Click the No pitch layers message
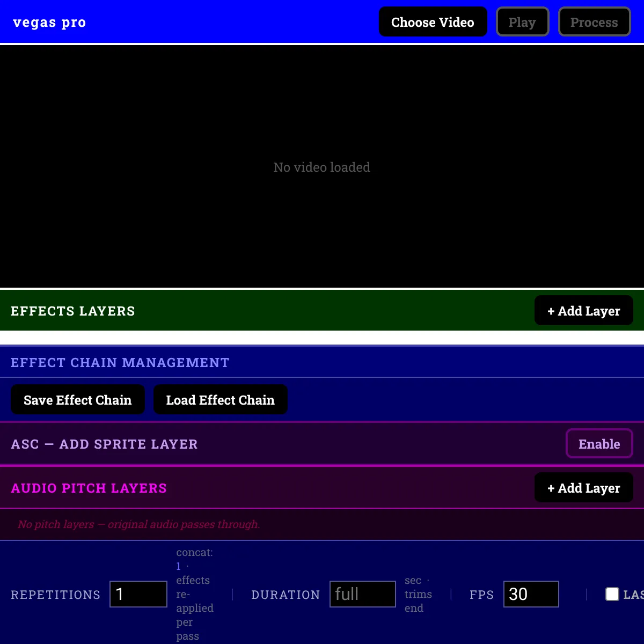The height and width of the screenshot is (644, 644). (138, 524)
